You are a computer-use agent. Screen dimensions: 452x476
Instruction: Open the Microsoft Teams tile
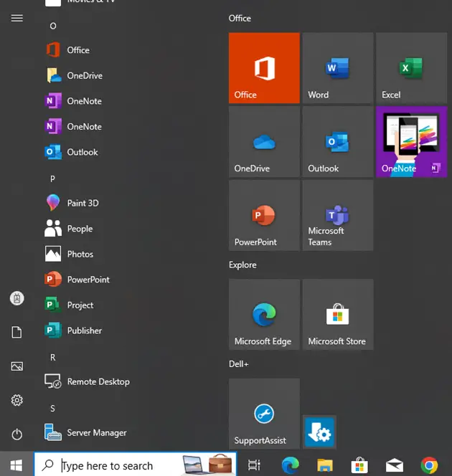pyautogui.click(x=338, y=215)
